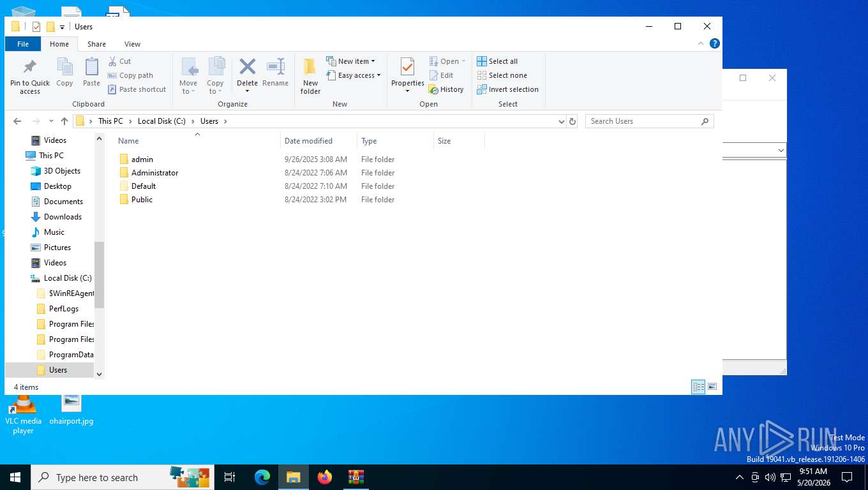Open Customize Quick Access Toolbar dropdown
This screenshot has height=490, width=868.
(62, 27)
